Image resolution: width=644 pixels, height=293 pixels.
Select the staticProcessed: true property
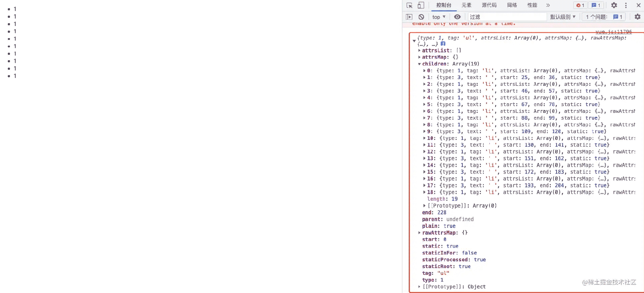[x=454, y=260]
